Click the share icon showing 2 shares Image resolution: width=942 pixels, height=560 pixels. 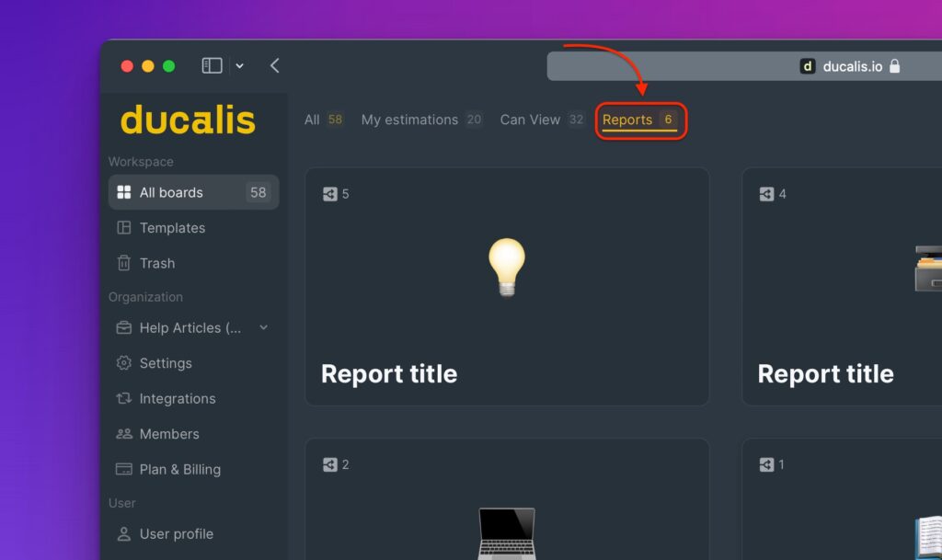[328, 464]
